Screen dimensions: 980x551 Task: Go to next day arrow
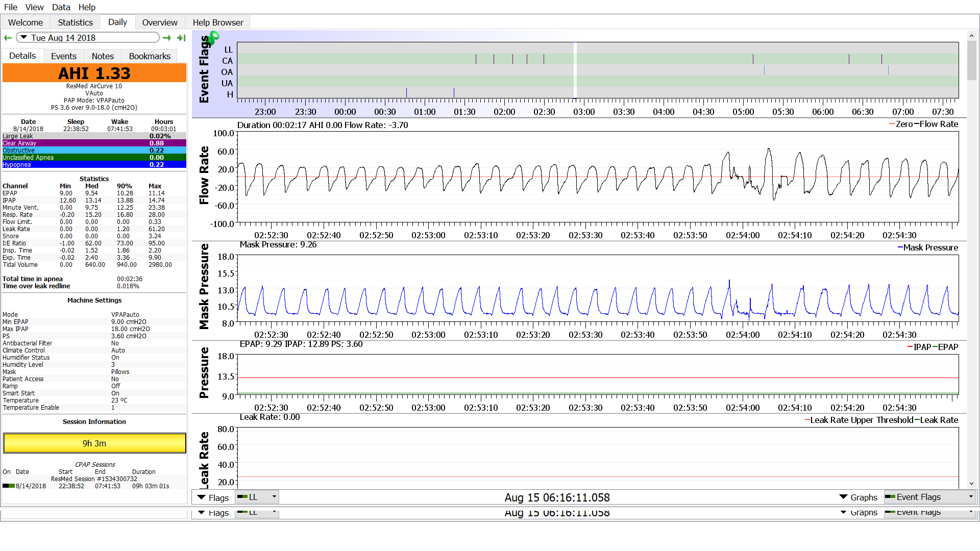[167, 38]
